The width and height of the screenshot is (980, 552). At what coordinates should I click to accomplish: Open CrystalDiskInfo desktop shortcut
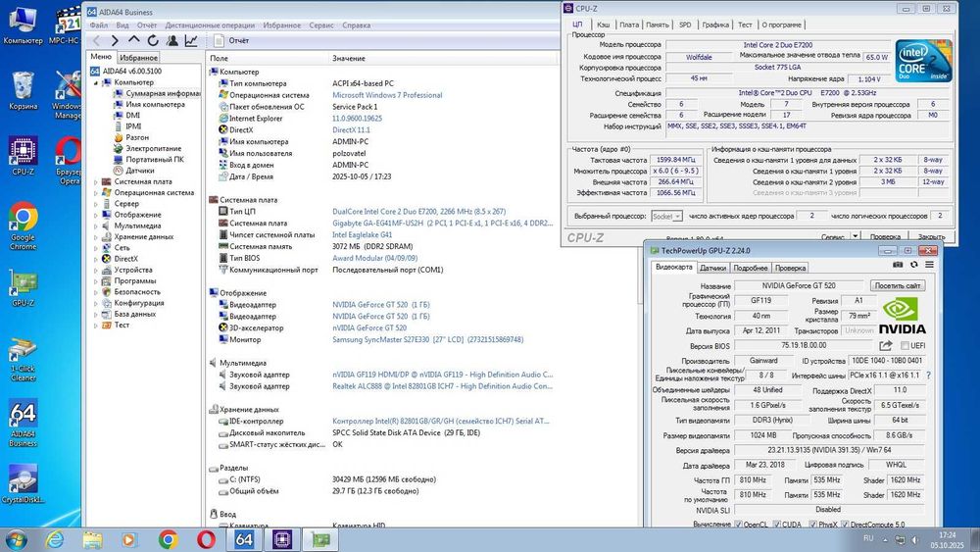pyautogui.click(x=24, y=483)
